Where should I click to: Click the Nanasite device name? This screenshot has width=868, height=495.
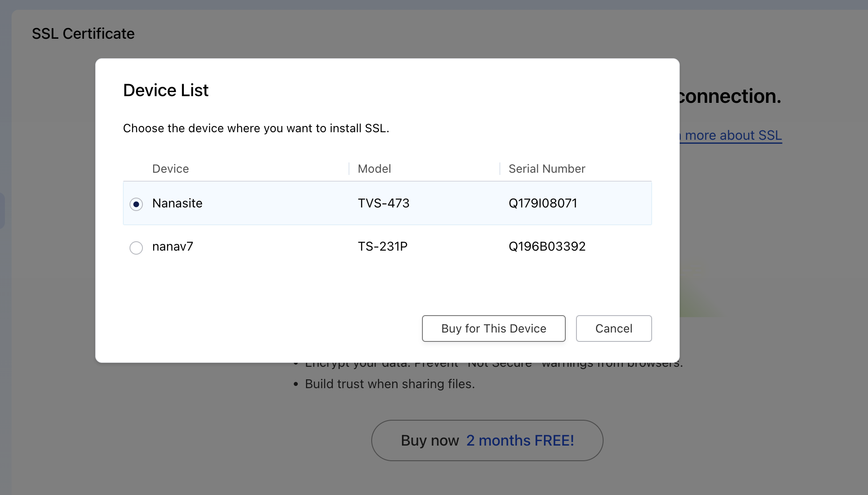pyautogui.click(x=177, y=203)
